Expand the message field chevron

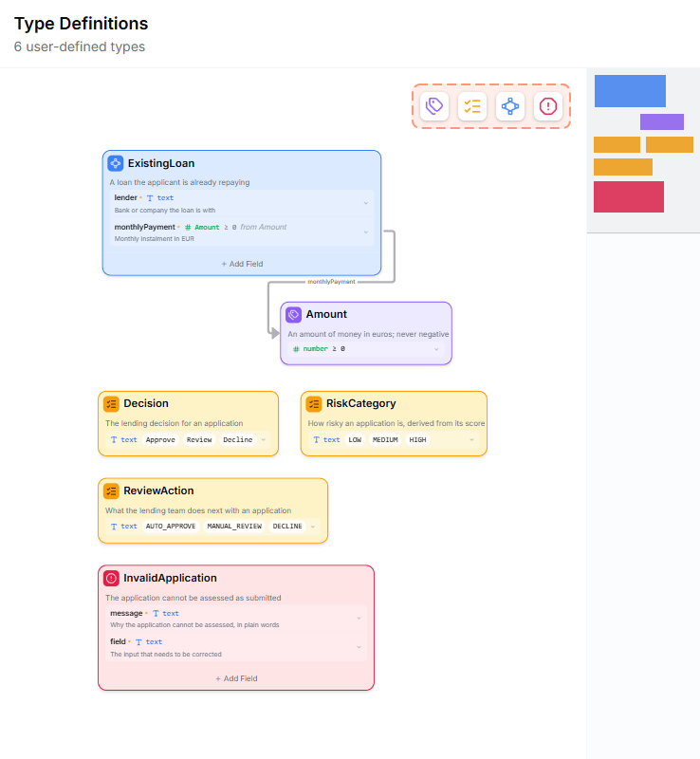(359, 619)
